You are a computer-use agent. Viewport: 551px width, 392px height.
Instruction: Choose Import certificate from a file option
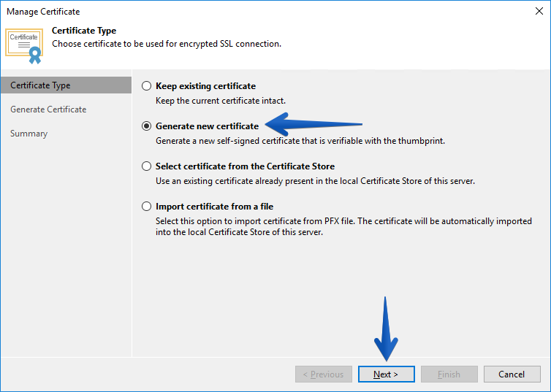pyautogui.click(x=147, y=207)
